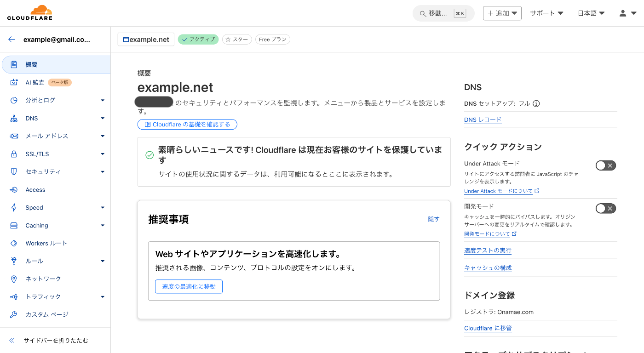The width and height of the screenshot is (644, 353).
Task: Click the Caching drive icon
Action: pyautogui.click(x=14, y=225)
